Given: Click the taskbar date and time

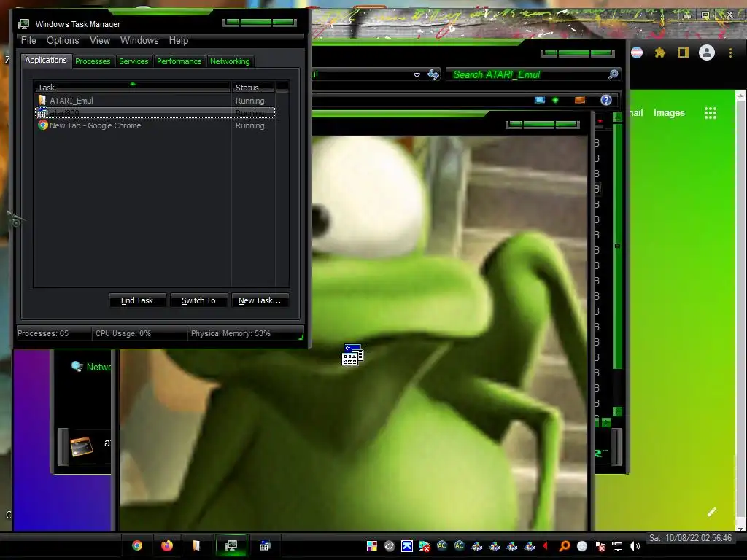Looking at the screenshot, I should click(x=690, y=538).
